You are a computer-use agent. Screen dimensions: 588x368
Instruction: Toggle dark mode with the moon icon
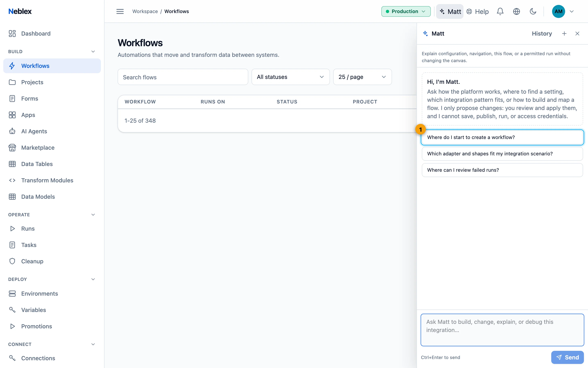point(533,11)
